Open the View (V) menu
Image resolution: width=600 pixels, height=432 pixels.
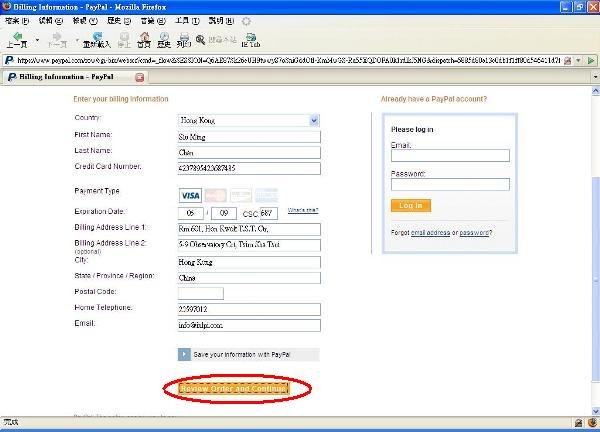pyautogui.click(x=85, y=21)
